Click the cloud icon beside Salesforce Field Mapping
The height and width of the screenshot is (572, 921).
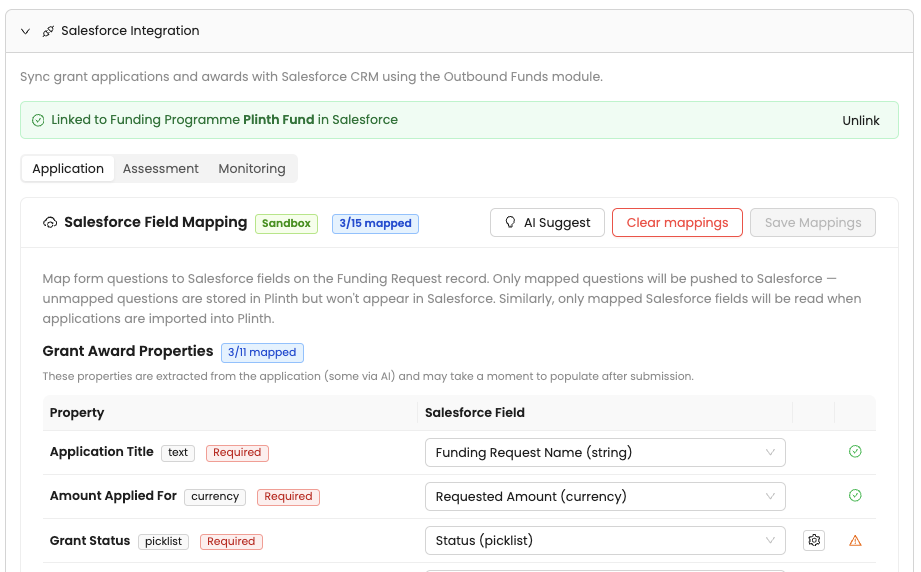click(50, 223)
